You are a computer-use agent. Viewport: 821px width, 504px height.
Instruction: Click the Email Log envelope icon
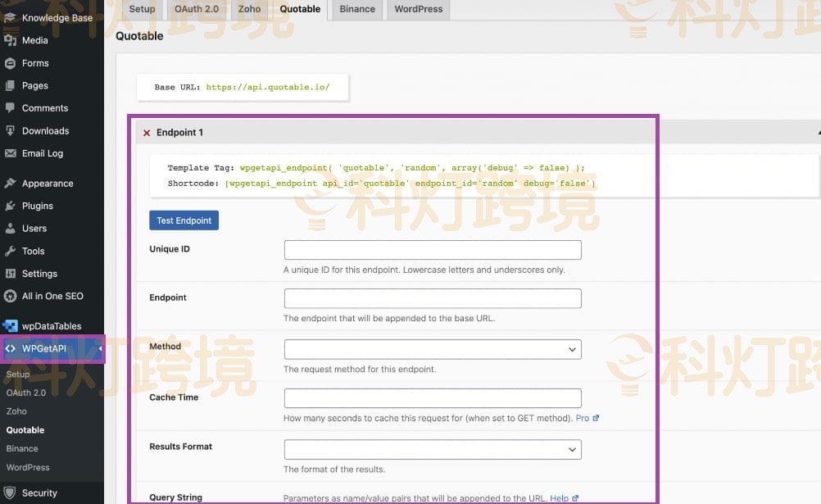point(10,153)
